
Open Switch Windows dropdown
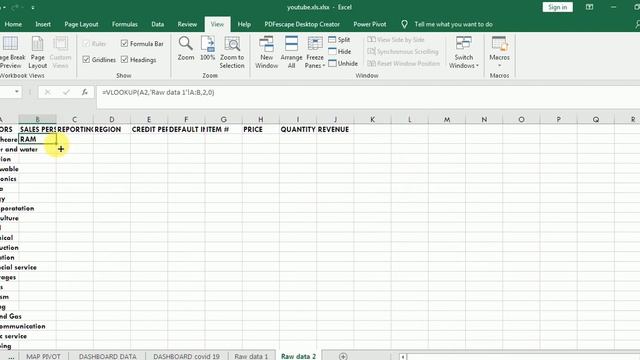[464, 52]
